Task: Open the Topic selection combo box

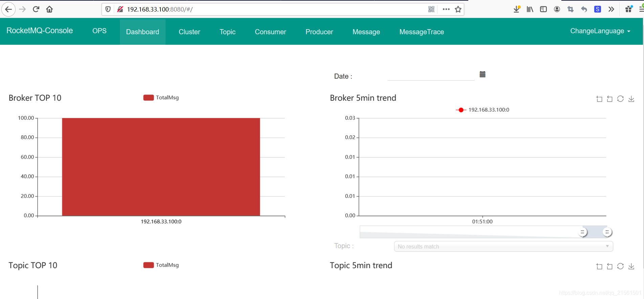Action: (x=503, y=246)
